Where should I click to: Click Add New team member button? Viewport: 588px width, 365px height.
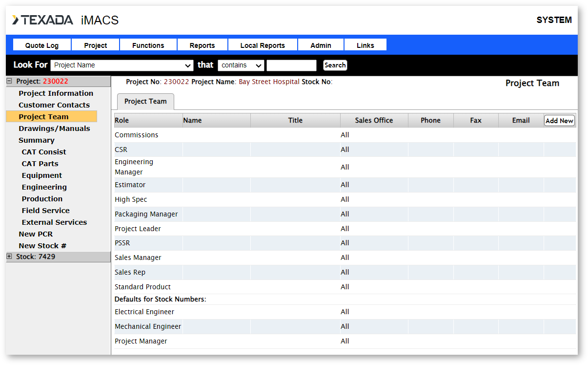pos(559,121)
